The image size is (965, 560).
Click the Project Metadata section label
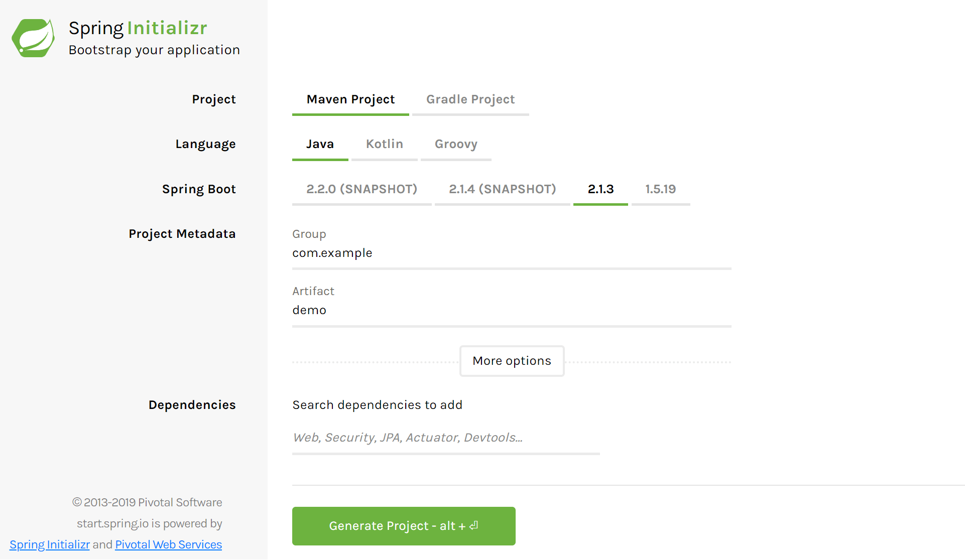click(182, 233)
